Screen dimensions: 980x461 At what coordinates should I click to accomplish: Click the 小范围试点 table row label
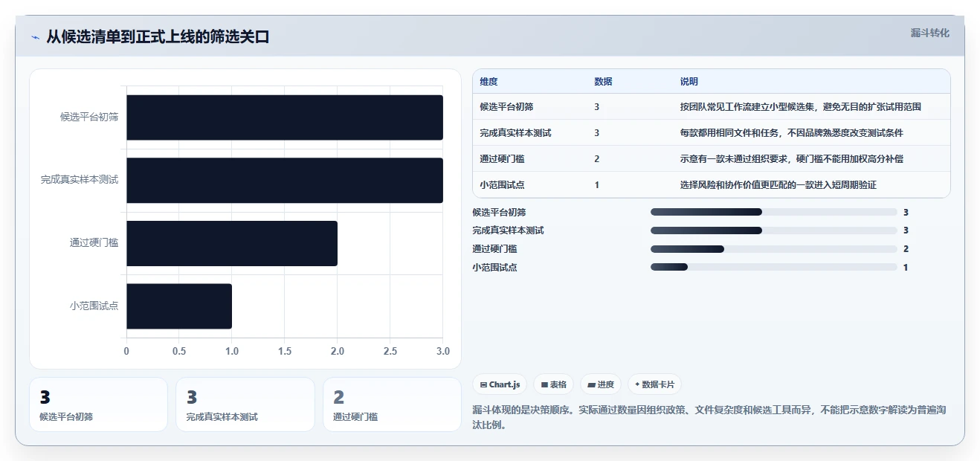pyautogui.click(x=503, y=185)
